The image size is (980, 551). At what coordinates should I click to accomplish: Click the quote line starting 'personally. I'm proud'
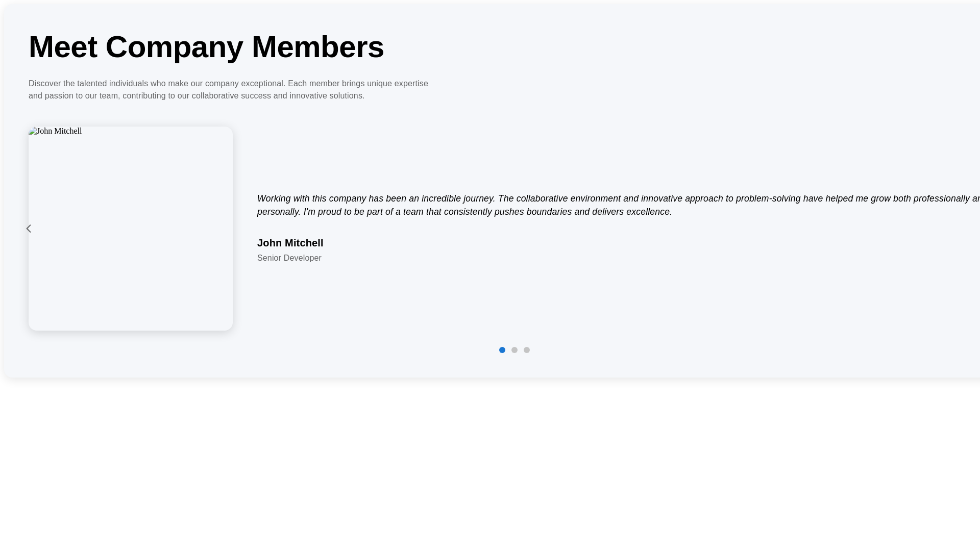pyautogui.click(x=464, y=212)
